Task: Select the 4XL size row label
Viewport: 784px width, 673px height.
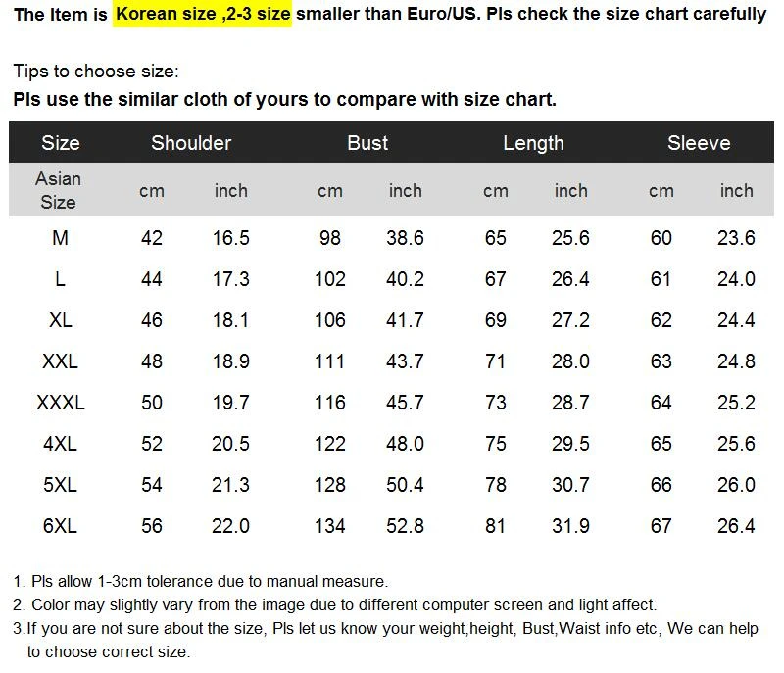Action: [x=60, y=444]
